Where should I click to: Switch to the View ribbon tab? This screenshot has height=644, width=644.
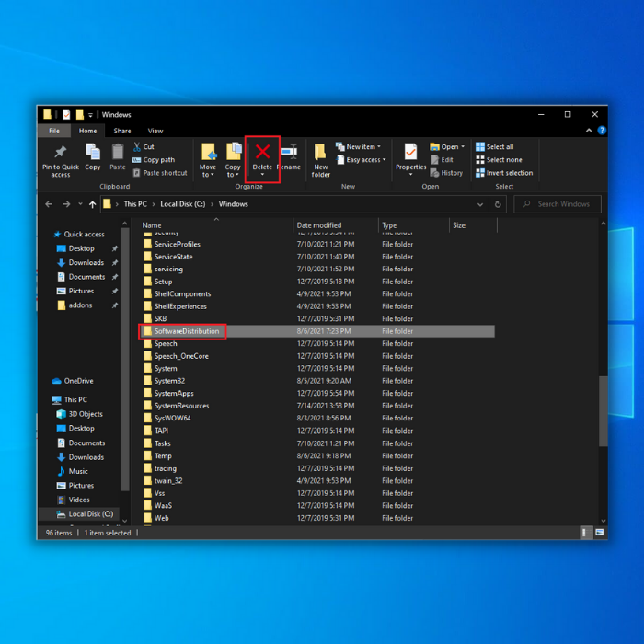click(x=155, y=132)
